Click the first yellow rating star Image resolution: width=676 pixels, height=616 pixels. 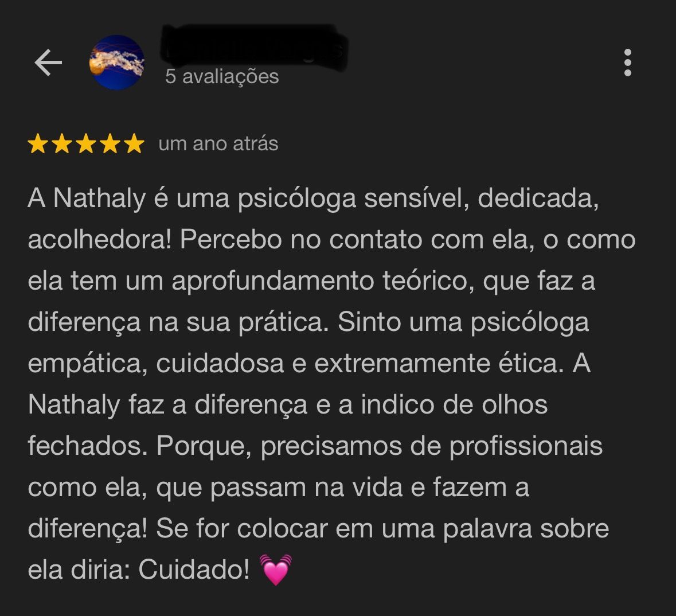point(38,143)
